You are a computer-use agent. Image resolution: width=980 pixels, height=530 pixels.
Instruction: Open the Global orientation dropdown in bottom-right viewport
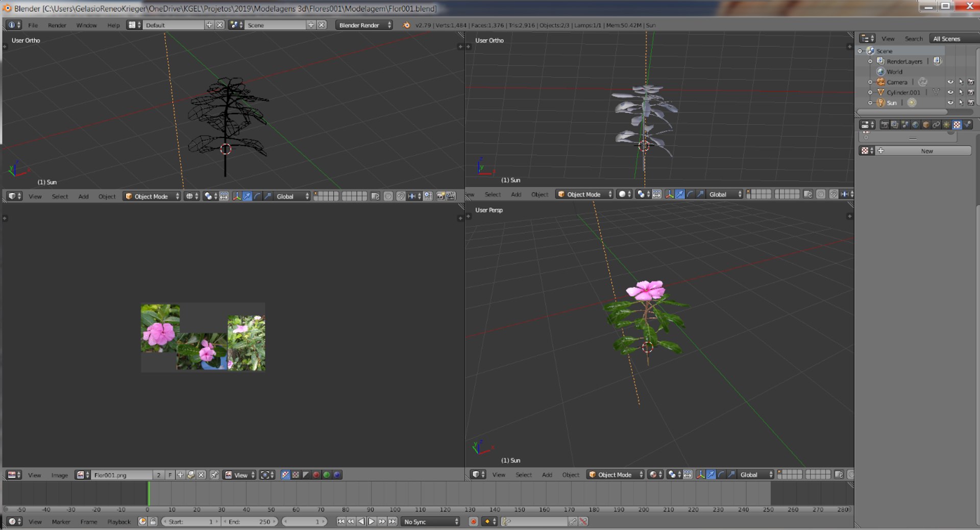pos(755,474)
